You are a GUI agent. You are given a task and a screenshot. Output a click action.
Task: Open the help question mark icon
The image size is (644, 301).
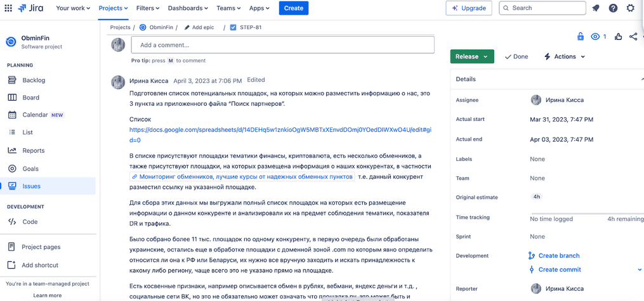click(613, 8)
